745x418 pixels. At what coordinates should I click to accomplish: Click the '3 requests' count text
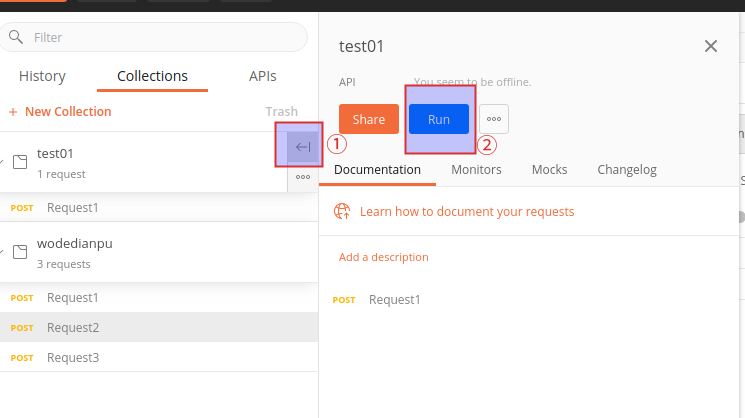tap(64, 264)
